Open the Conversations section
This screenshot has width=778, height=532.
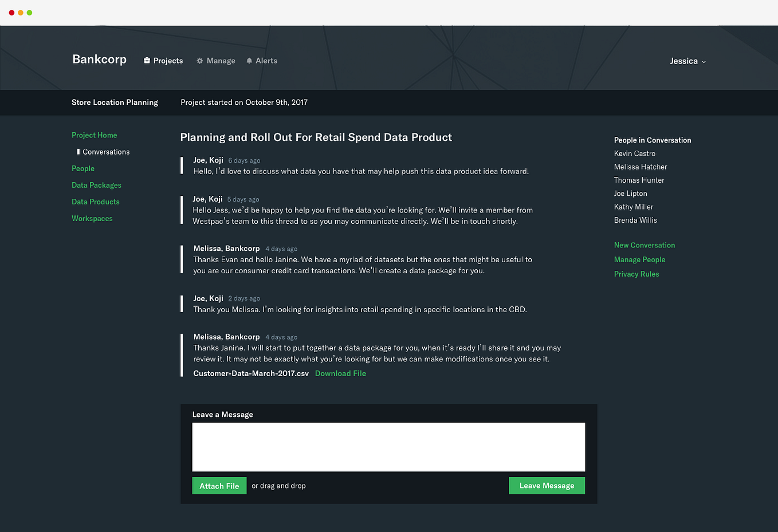coord(106,151)
